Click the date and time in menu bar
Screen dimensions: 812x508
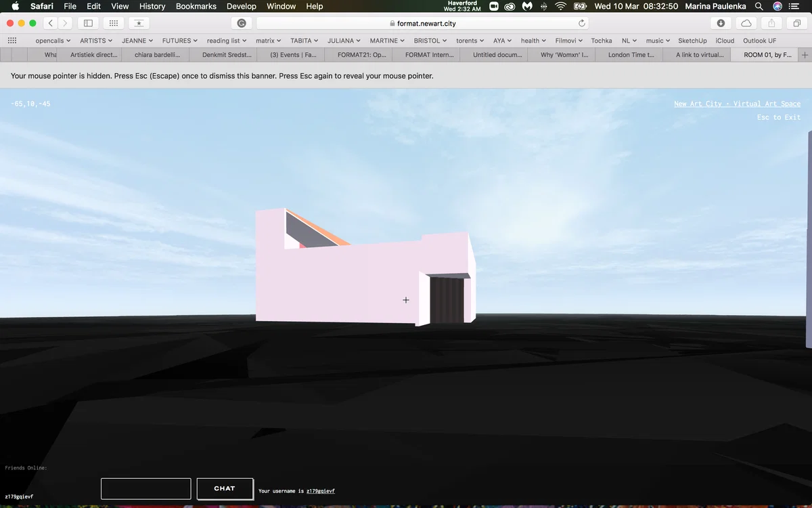pyautogui.click(x=636, y=6)
